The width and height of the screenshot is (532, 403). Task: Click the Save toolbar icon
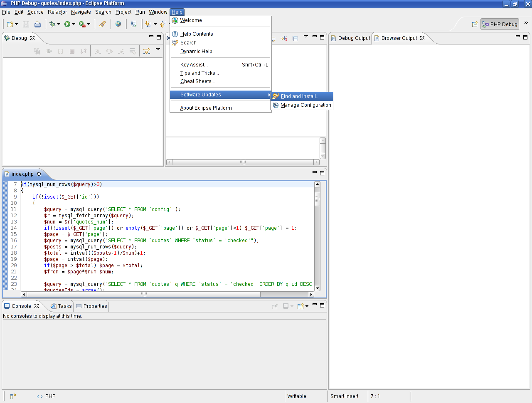point(26,24)
